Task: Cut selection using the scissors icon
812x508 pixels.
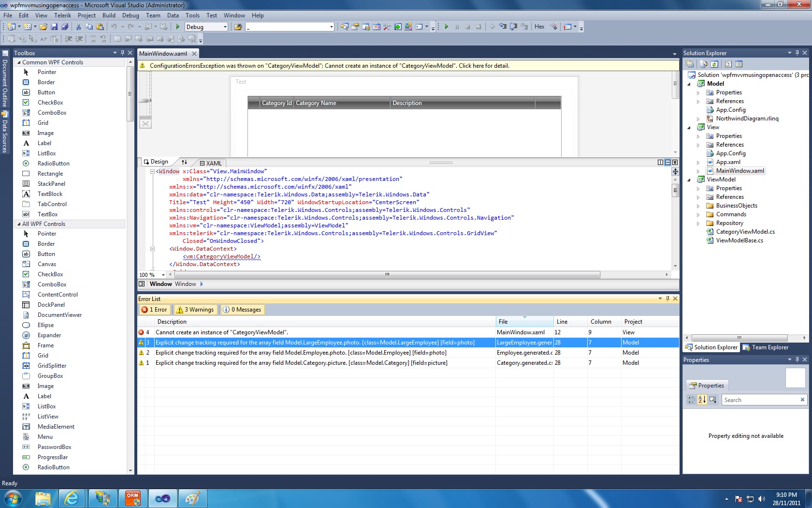Action: (79, 27)
